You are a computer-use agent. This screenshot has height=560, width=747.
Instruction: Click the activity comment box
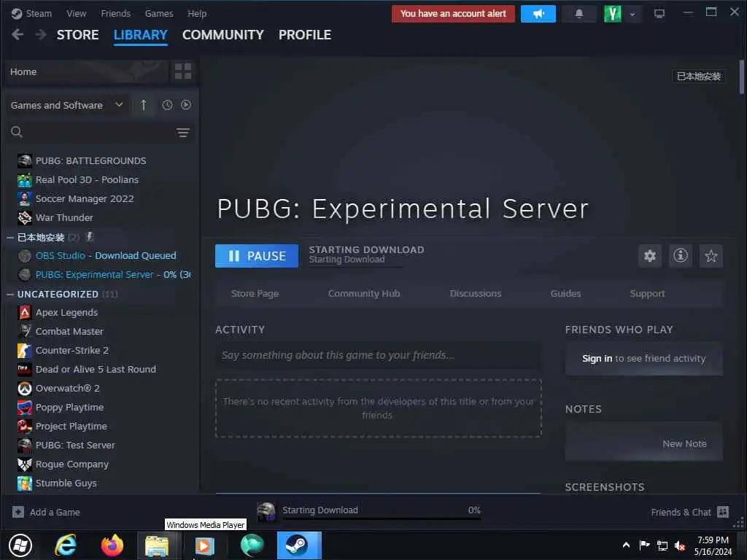pyautogui.click(x=379, y=355)
